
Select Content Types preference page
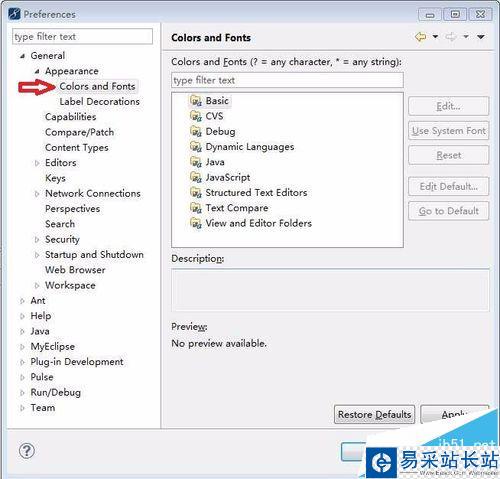point(77,148)
